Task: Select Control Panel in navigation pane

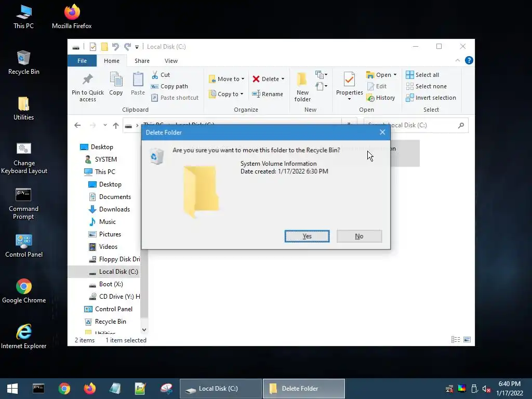Action: pyautogui.click(x=108, y=309)
